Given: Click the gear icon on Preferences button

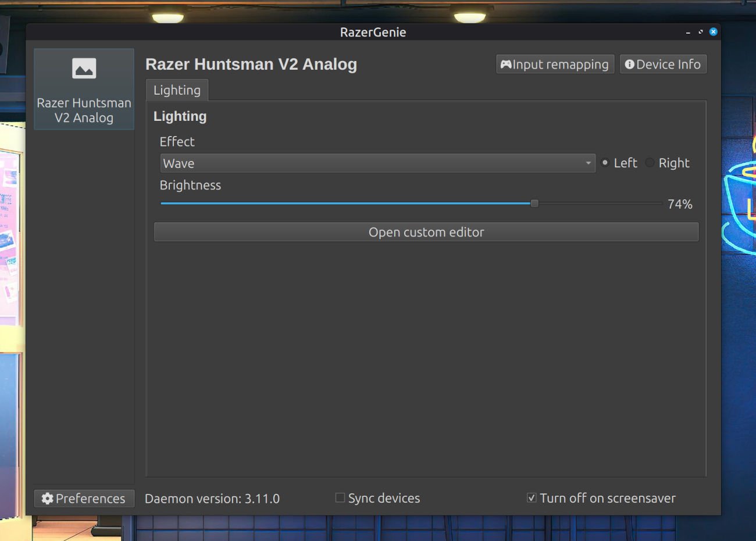Looking at the screenshot, I should tap(47, 498).
